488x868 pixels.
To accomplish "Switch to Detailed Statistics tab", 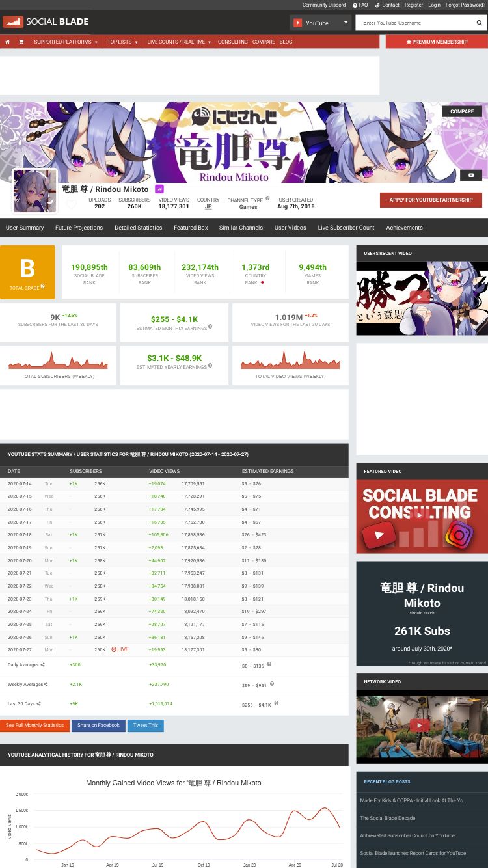I will point(139,228).
